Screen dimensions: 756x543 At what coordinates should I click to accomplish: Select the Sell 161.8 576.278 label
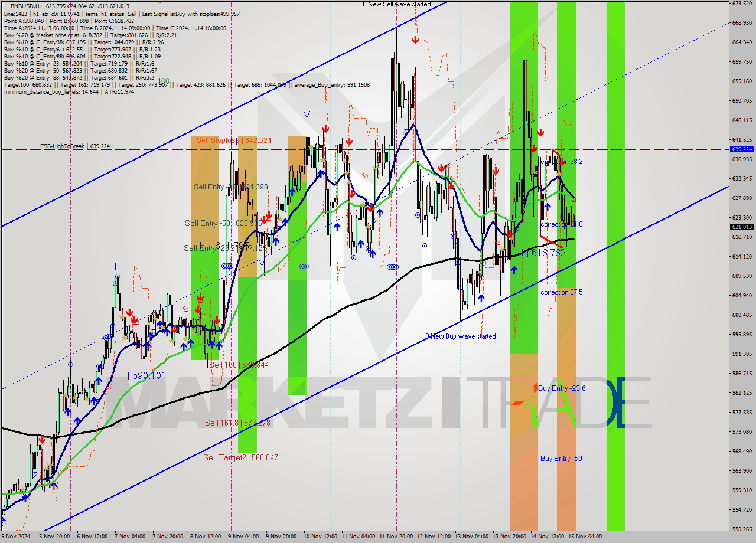pyautogui.click(x=237, y=423)
